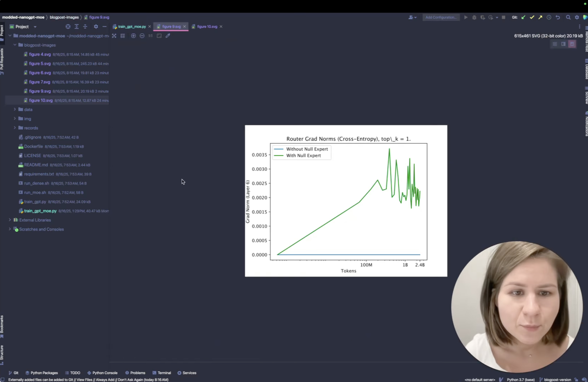The image size is (588, 382).
Task: Push commits with the Git push arrow
Action: click(x=540, y=17)
